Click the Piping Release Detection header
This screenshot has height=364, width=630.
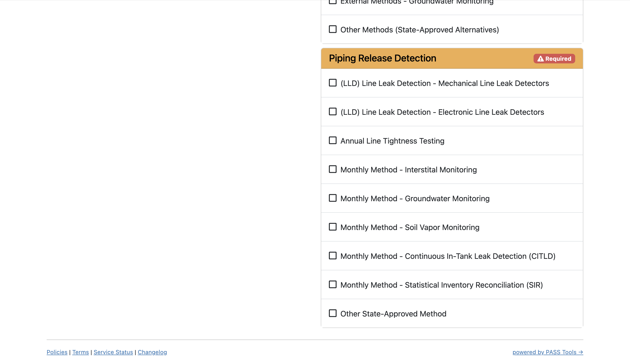[382, 58]
